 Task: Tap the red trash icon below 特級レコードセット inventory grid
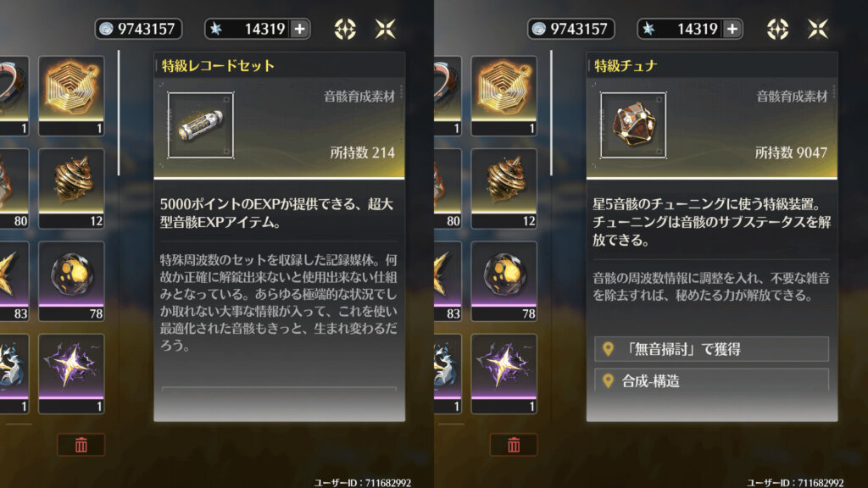click(81, 445)
